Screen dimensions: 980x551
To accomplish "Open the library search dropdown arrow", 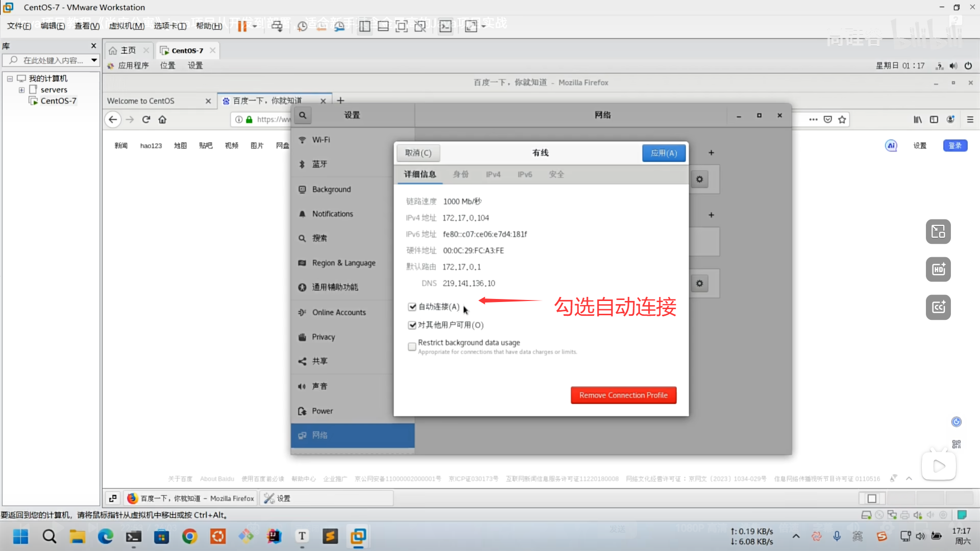I will (94, 60).
